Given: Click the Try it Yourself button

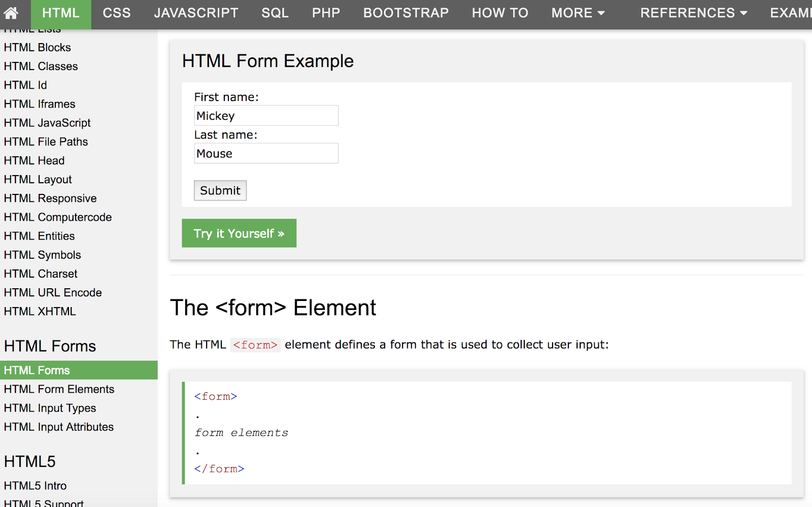Looking at the screenshot, I should click(239, 233).
